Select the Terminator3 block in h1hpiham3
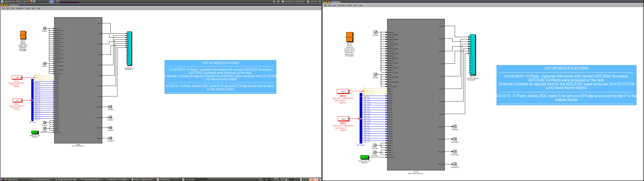The height and width of the screenshot is (181, 644). (x=455, y=164)
